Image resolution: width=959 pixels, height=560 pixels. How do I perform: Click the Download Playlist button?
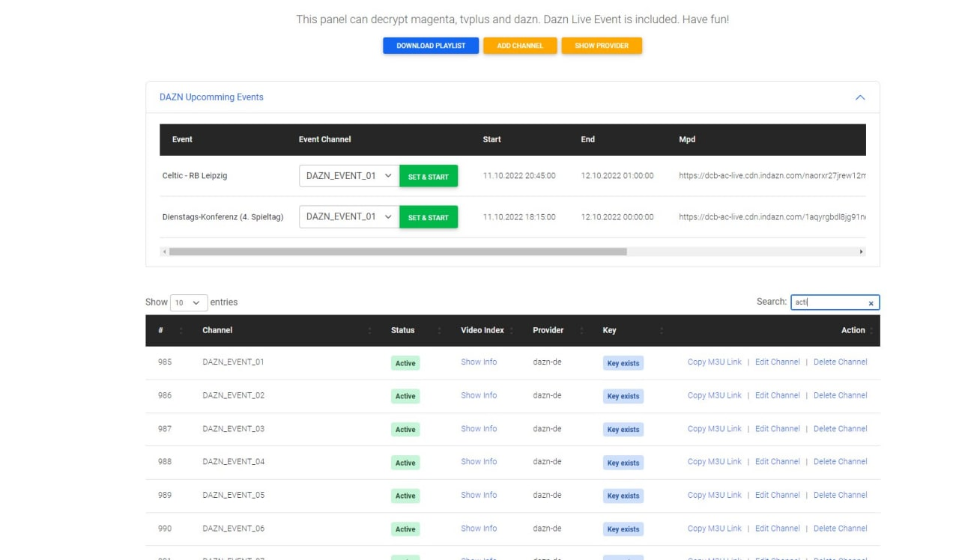(x=431, y=46)
